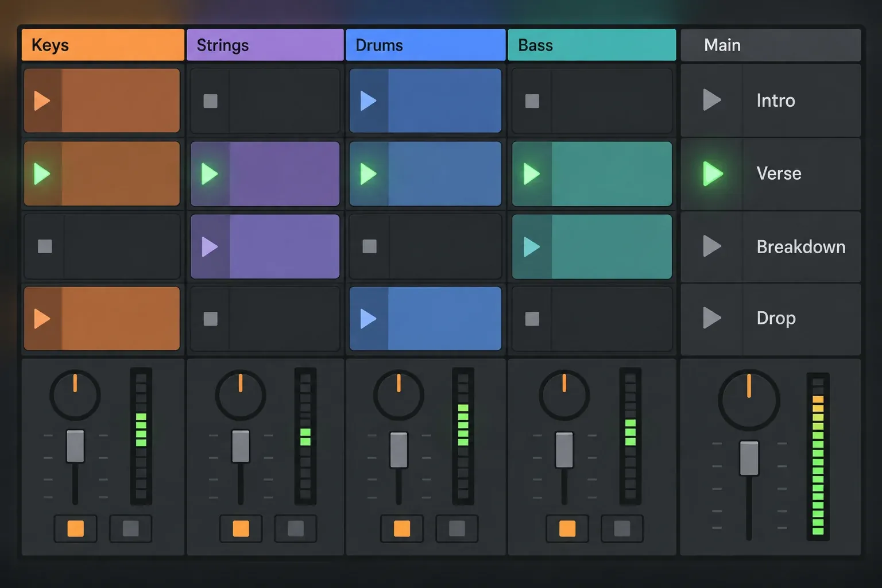The image size is (882, 588).
Task: Click the Strings track volume fader handle
Action: coord(241,446)
